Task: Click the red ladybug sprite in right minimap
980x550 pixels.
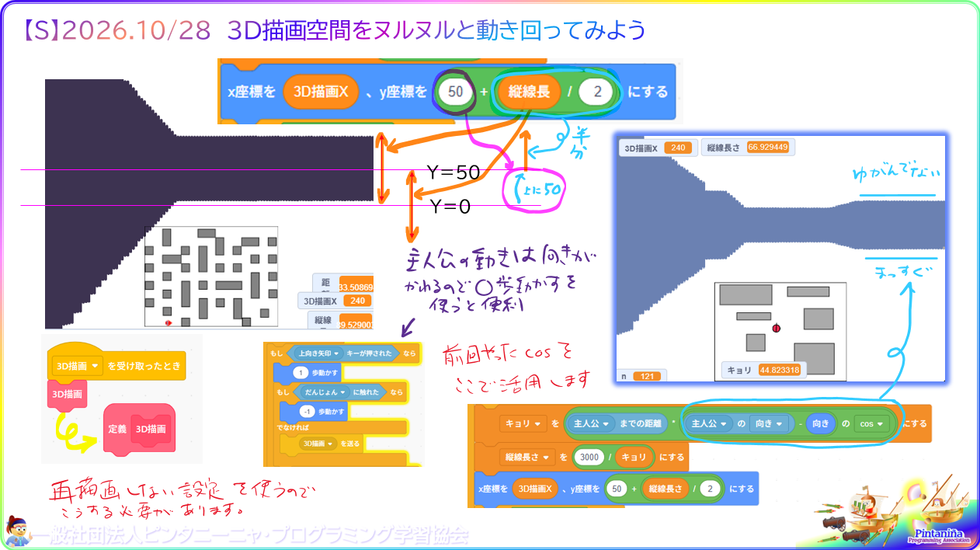Action: (776, 329)
